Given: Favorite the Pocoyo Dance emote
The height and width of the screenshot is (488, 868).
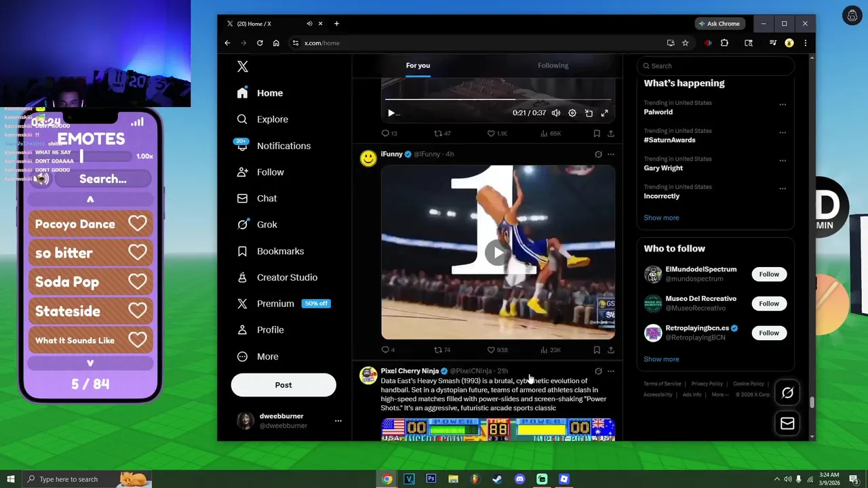Looking at the screenshot, I should [138, 224].
